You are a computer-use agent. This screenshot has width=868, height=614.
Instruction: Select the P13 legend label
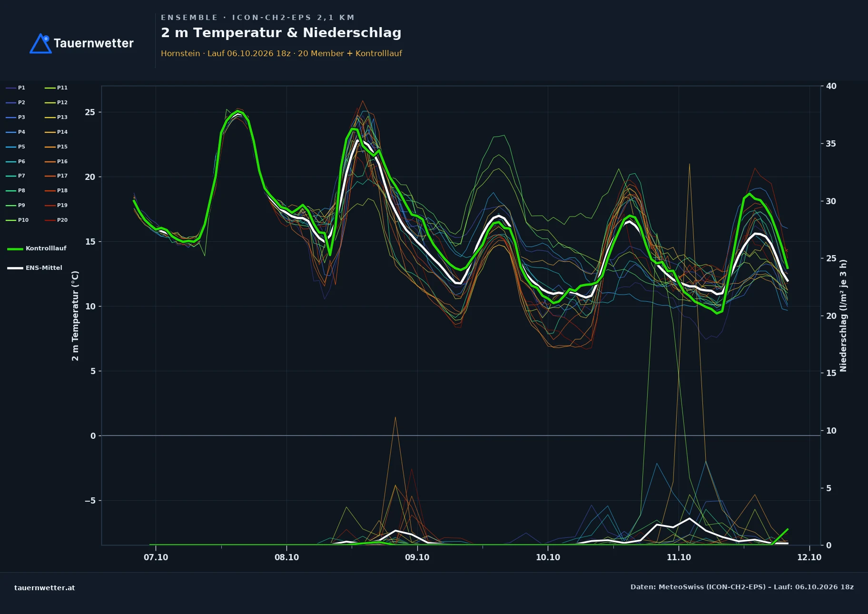62,118
